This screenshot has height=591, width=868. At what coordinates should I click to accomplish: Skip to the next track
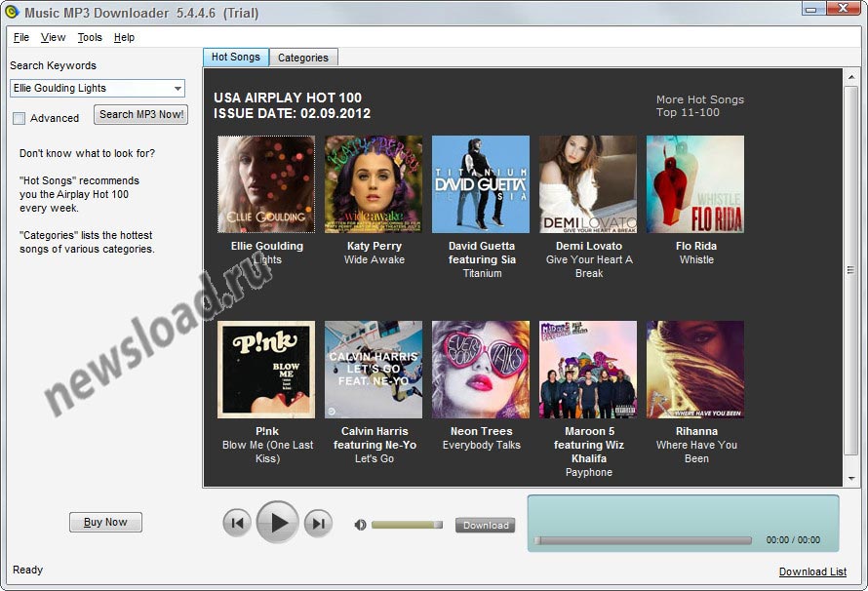pos(318,523)
